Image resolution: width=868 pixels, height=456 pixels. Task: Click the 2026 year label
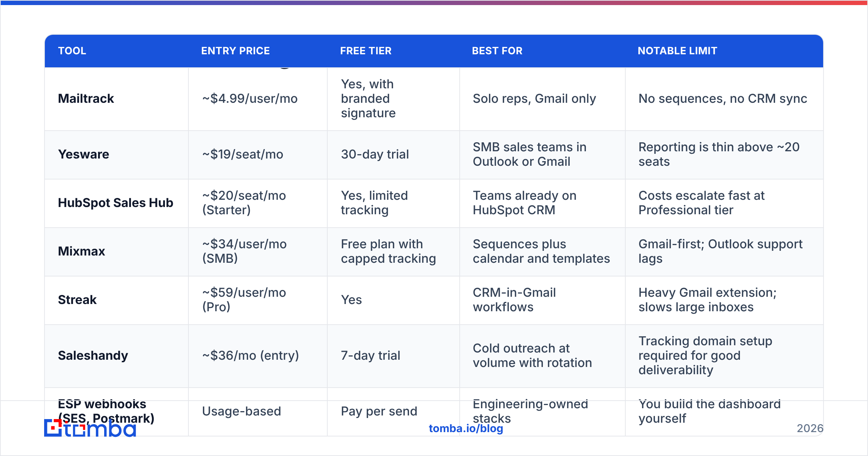(810, 428)
